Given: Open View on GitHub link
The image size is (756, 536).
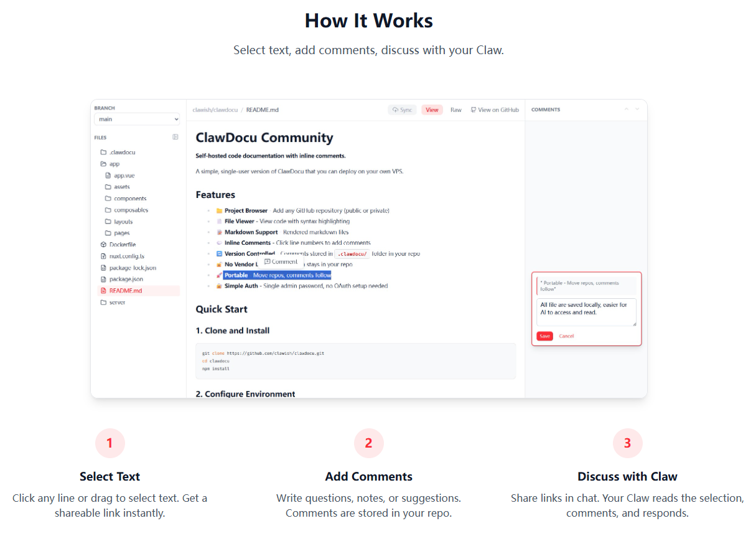Looking at the screenshot, I should pos(495,110).
